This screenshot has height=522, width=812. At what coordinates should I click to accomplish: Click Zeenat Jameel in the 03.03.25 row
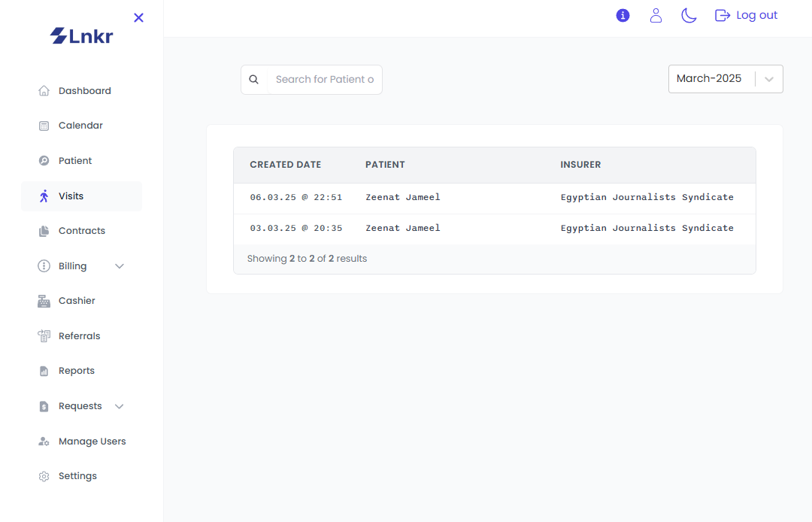coord(403,228)
